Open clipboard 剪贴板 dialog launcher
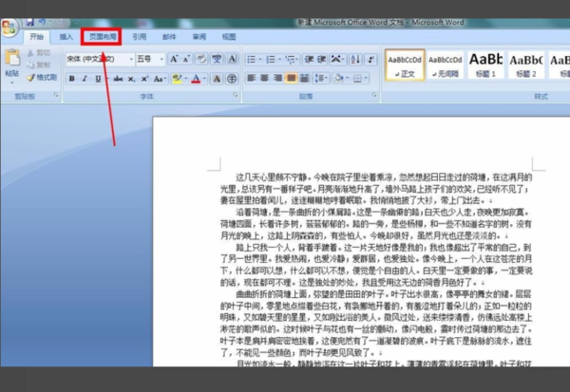 pyautogui.click(x=56, y=95)
